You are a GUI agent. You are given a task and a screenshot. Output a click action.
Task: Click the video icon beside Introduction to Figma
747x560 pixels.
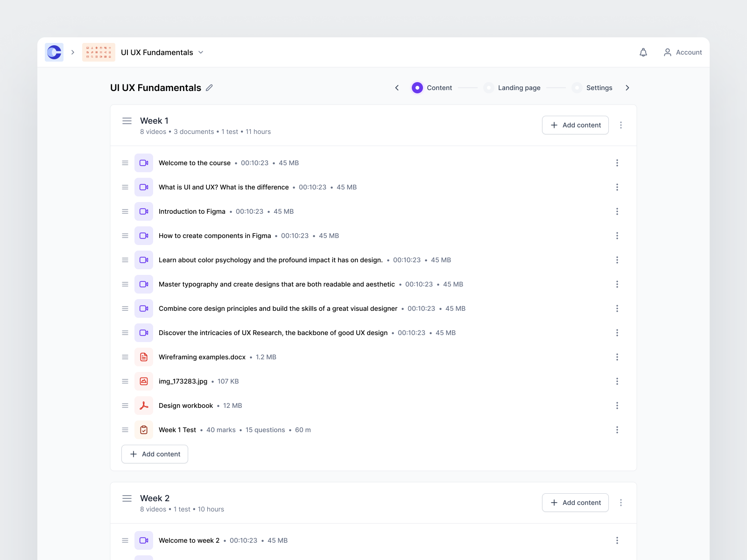click(x=144, y=211)
